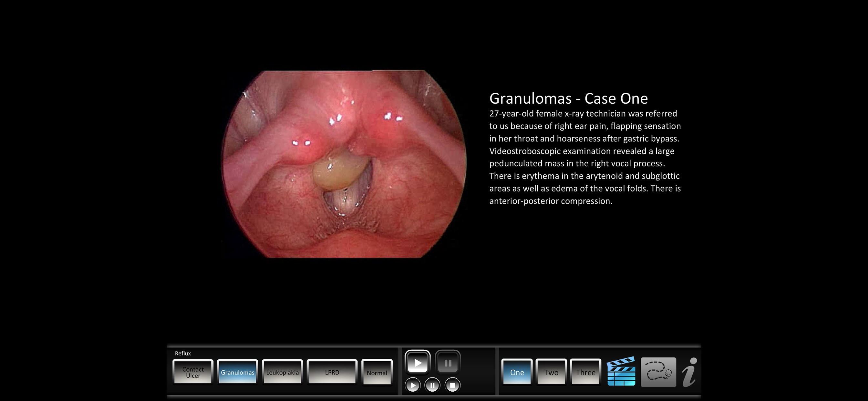Open the italic information icon

click(x=689, y=372)
